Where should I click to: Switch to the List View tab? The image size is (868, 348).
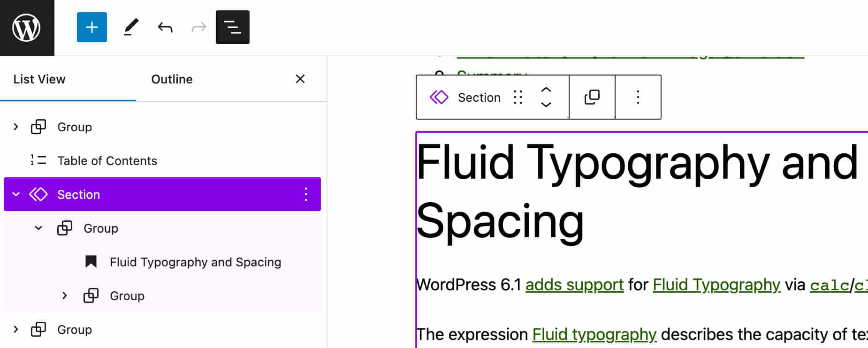[x=39, y=79]
